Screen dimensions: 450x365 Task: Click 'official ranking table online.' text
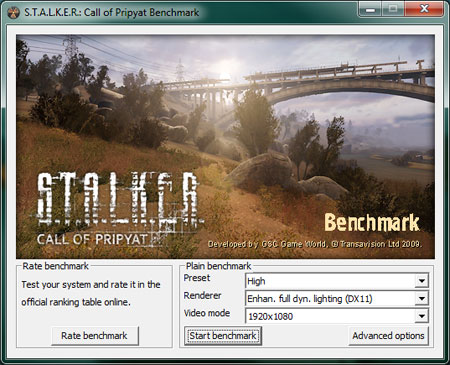point(76,302)
